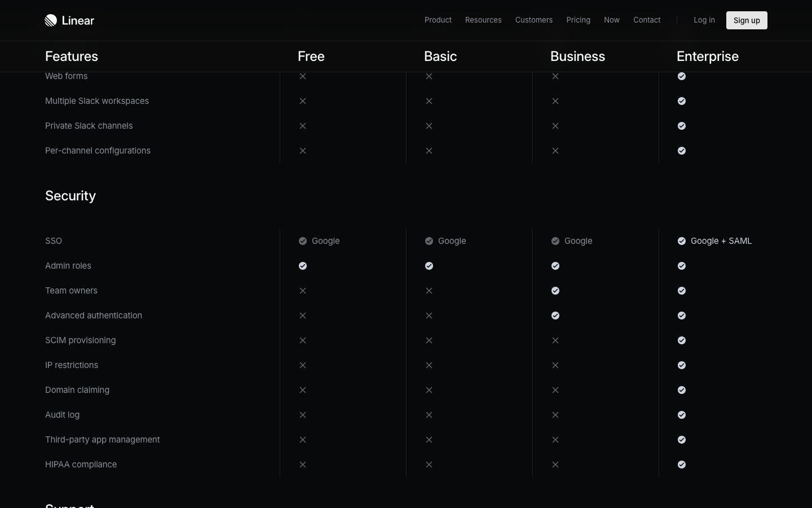Open the Customers page
Viewport: 812px width, 508px height.
533,20
